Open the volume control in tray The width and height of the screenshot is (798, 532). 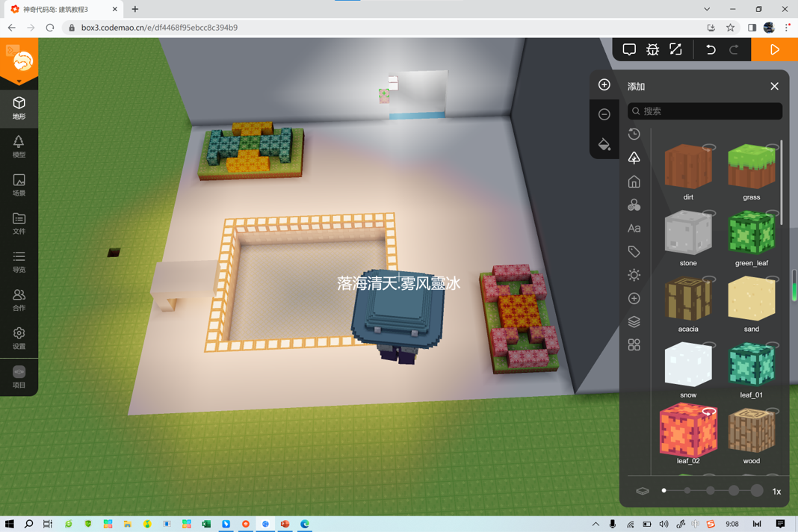click(x=664, y=524)
